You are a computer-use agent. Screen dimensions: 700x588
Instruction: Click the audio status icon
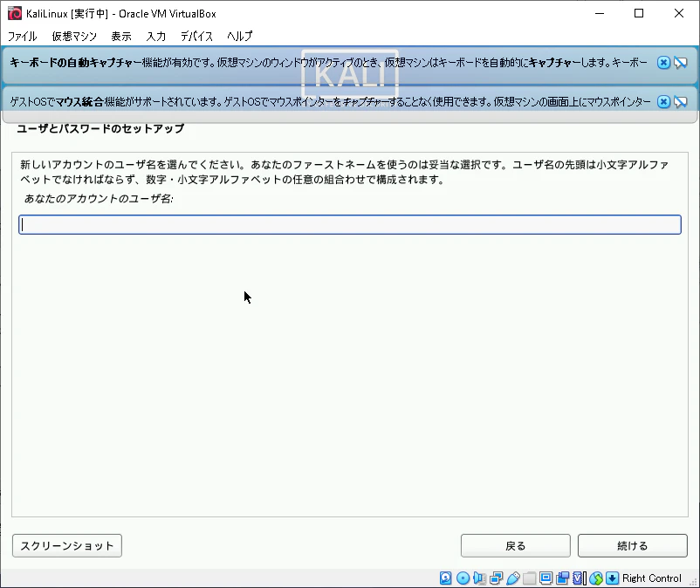click(x=479, y=578)
